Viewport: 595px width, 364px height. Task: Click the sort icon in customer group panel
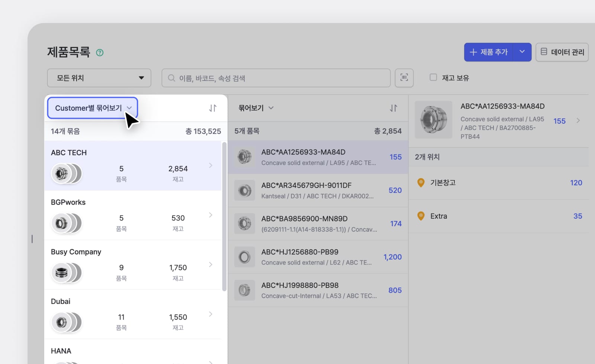point(213,108)
